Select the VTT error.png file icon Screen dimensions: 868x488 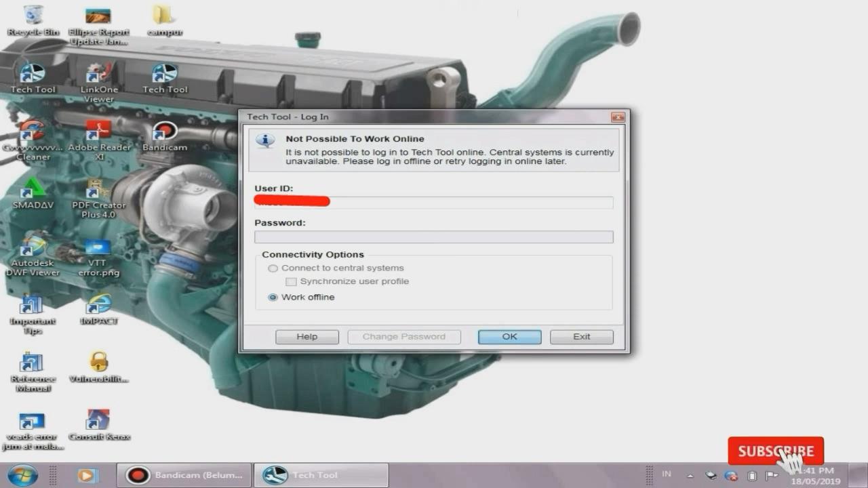click(x=99, y=257)
